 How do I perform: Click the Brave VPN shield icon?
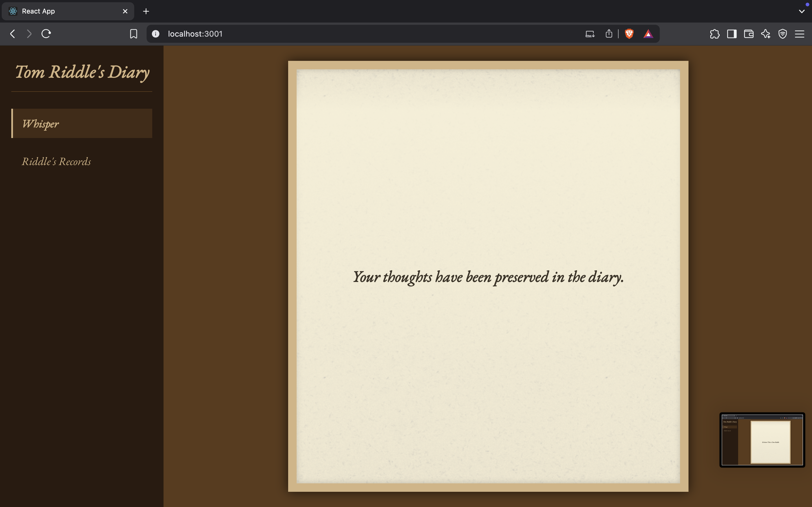tap(782, 34)
